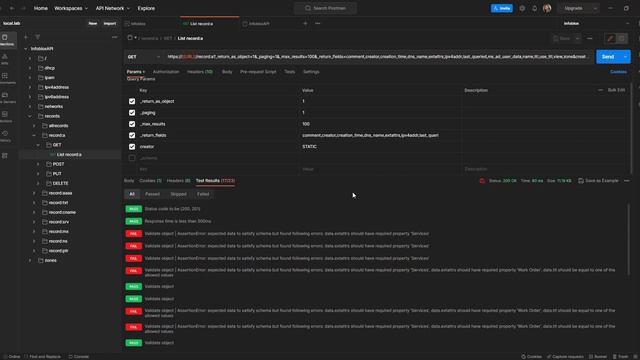Open response more options ellipsis

point(627,181)
